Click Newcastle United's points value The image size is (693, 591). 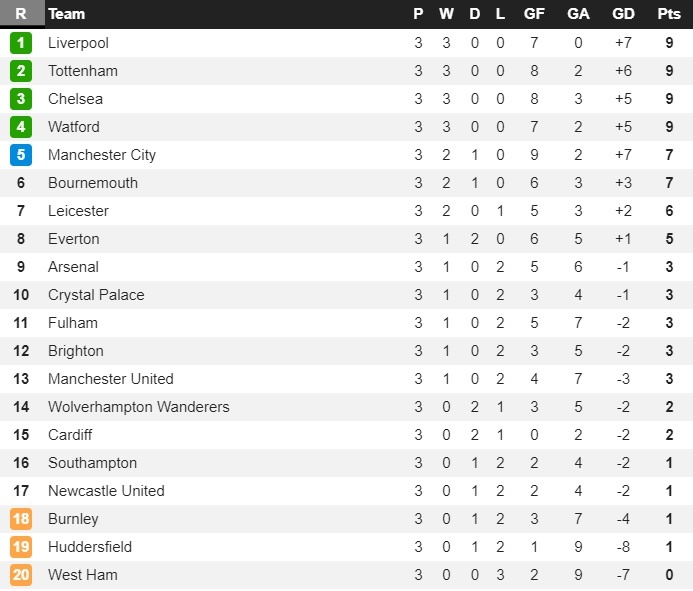click(x=669, y=491)
